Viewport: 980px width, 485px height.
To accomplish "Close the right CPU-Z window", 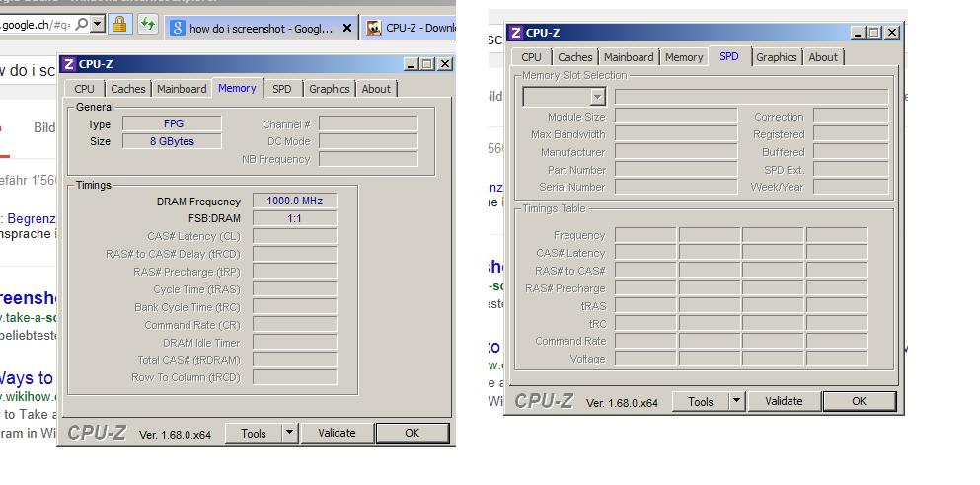I will point(892,33).
